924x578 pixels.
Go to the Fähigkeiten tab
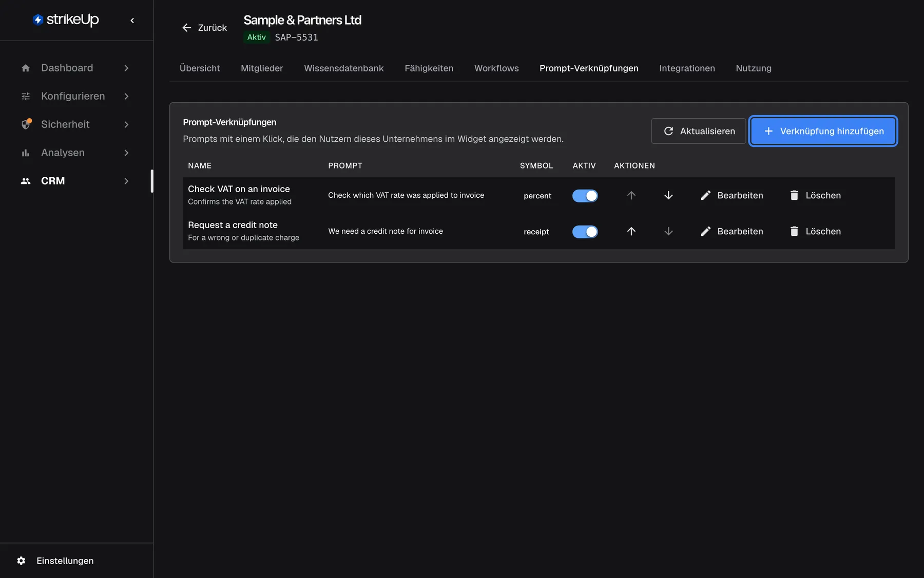coord(429,68)
